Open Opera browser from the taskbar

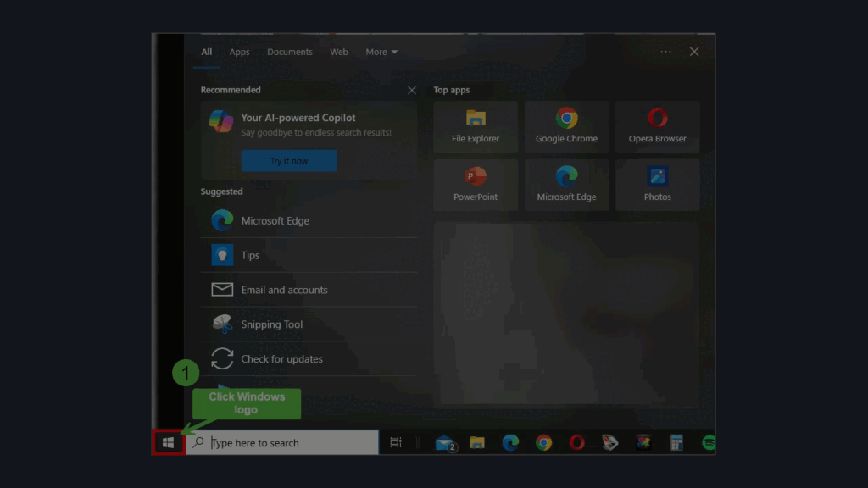(576, 442)
